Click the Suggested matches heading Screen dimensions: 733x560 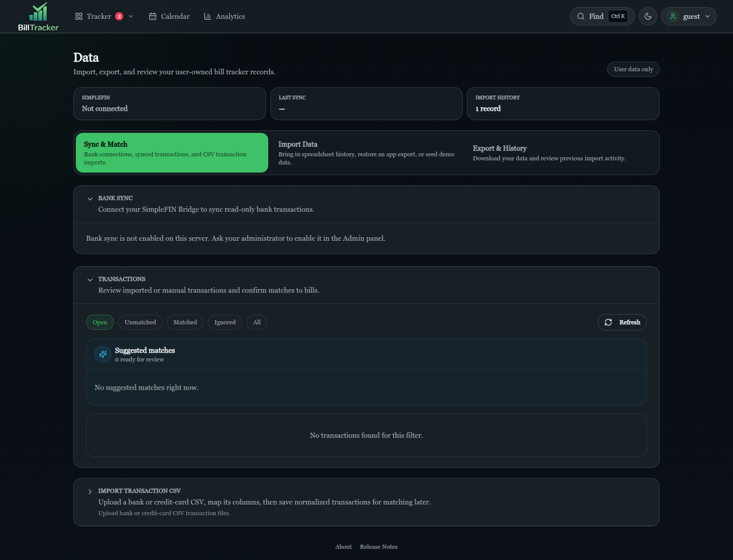coord(145,350)
